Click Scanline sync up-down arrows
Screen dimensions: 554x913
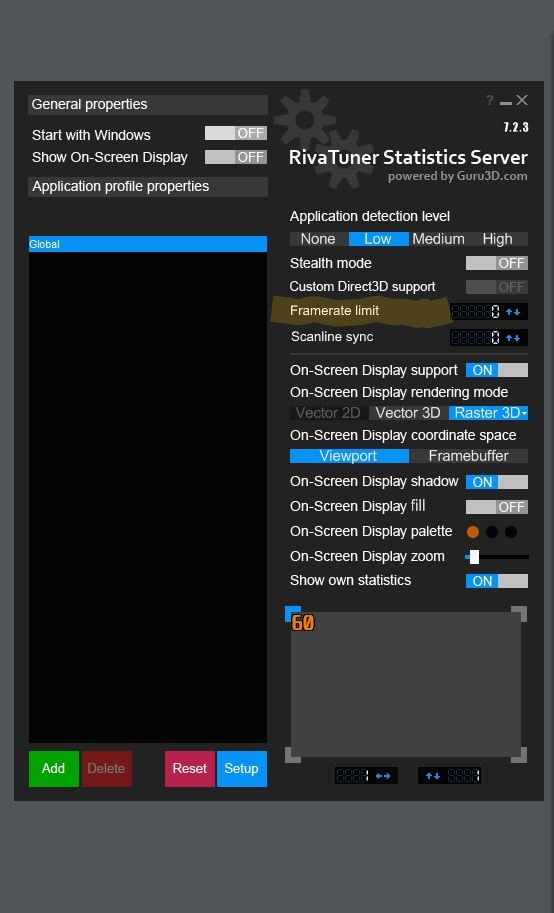click(513, 338)
